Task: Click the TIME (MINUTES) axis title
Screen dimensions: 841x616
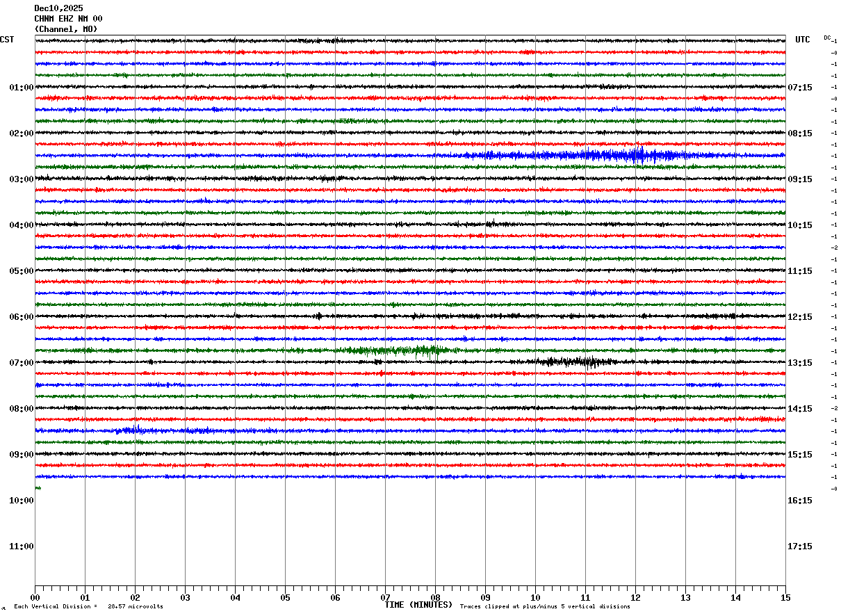Action: [418, 605]
